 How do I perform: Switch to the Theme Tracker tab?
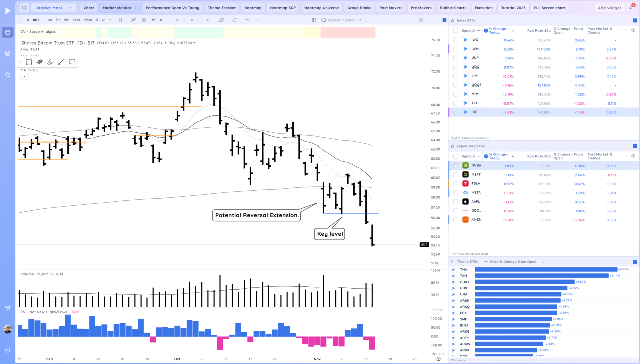(221, 8)
